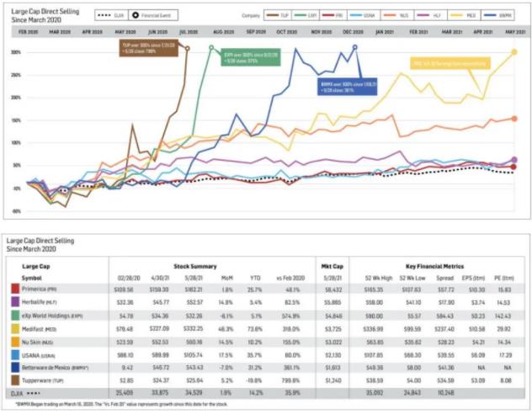Screen dimensions: 532x414
Task: Click the eXp World Holdings row name
Action: [x=52, y=316]
